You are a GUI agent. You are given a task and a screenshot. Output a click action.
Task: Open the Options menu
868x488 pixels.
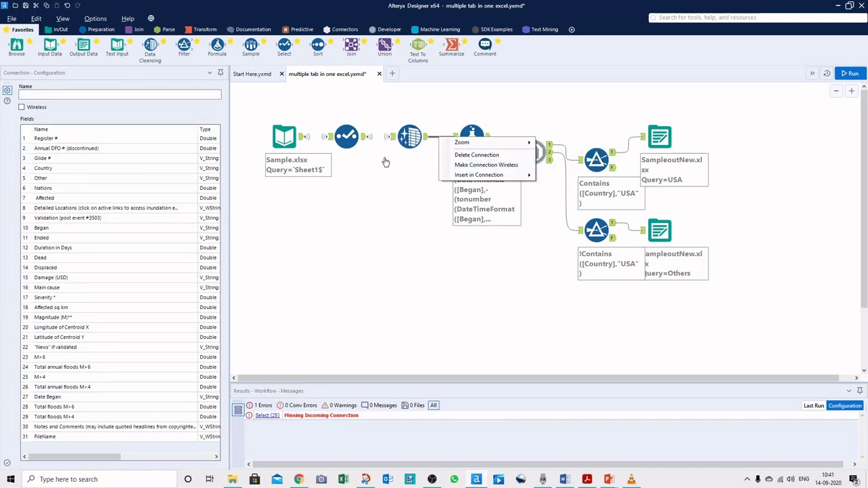[x=95, y=18]
